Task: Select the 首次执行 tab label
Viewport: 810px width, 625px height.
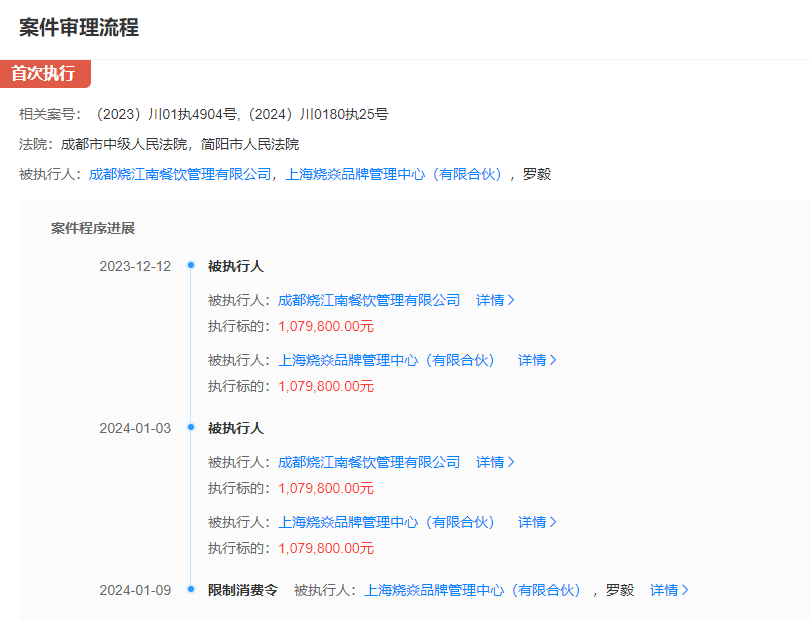Action: 44,73
